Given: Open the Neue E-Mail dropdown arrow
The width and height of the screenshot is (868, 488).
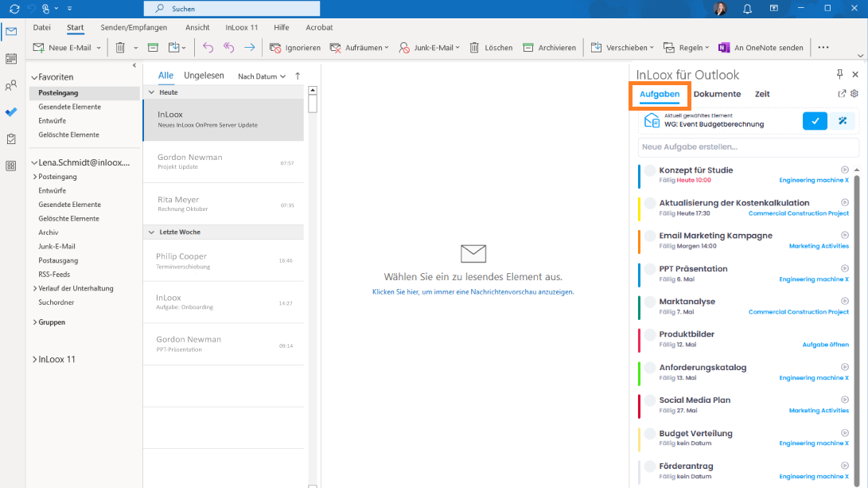Looking at the screenshot, I should [99, 49].
